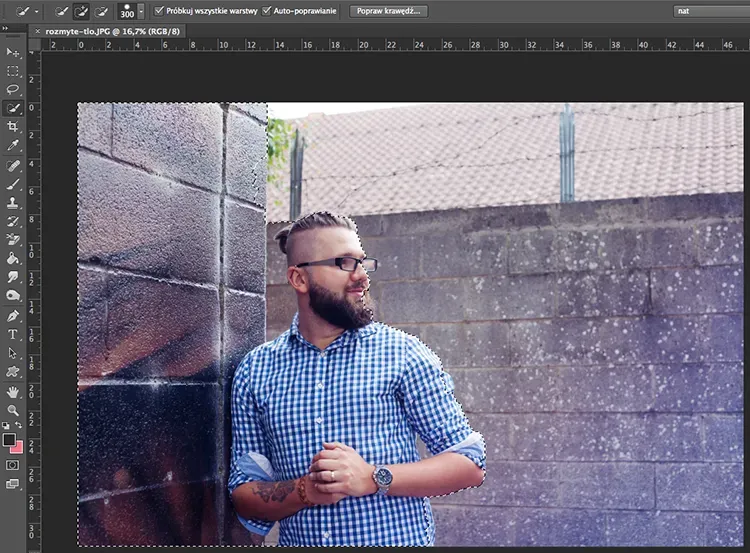Select the Move tool

pyautogui.click(x=13, y=52)
